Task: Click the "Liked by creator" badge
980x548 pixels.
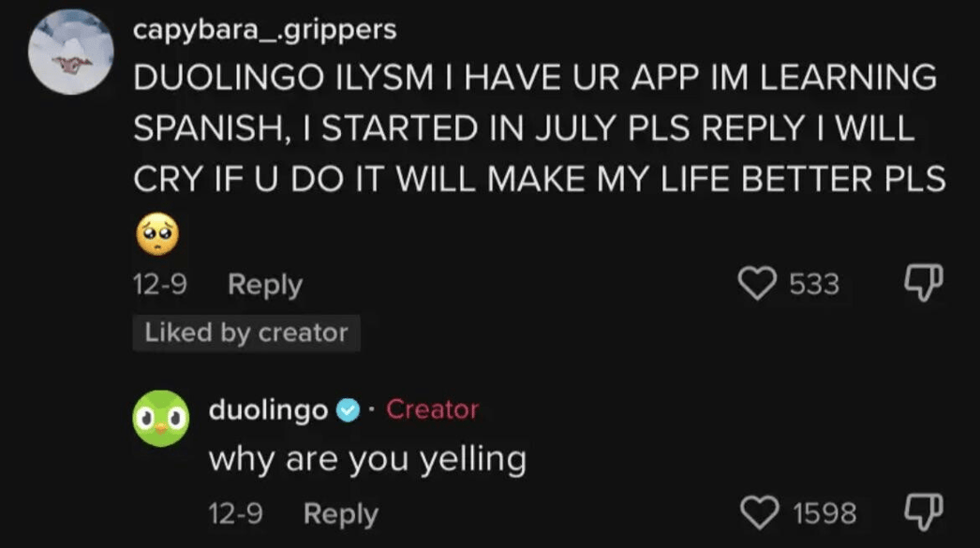Action: [x=246, y=333]
